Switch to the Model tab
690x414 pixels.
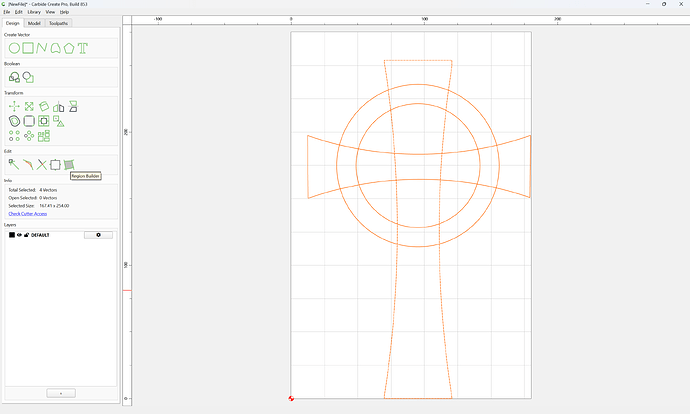tap(34, 23)
